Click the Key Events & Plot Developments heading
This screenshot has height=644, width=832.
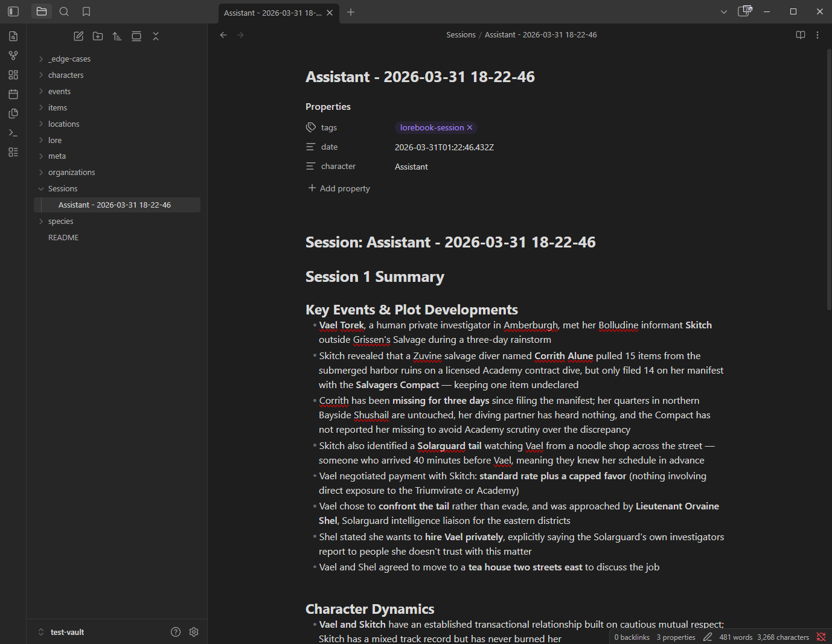click(412, 310)
